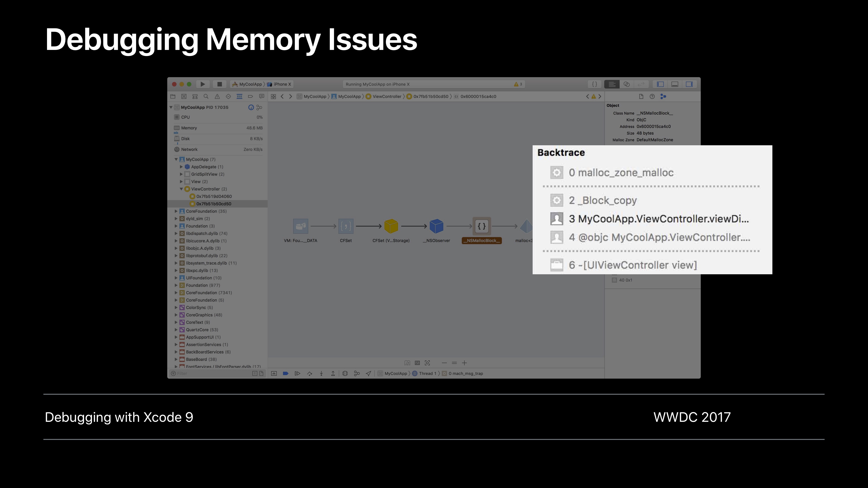Open the Find navigator magnifier icon
This screenshot has width=868, height=488.
206,97
